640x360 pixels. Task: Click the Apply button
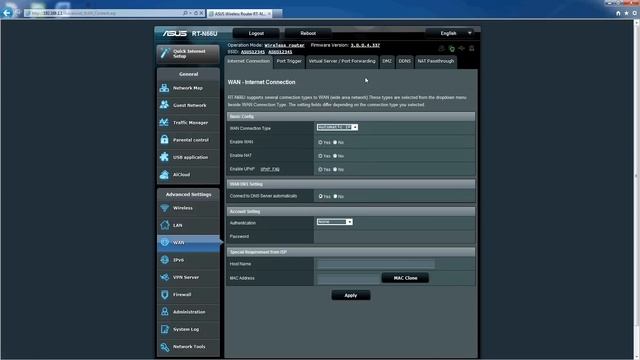[351, 295]
